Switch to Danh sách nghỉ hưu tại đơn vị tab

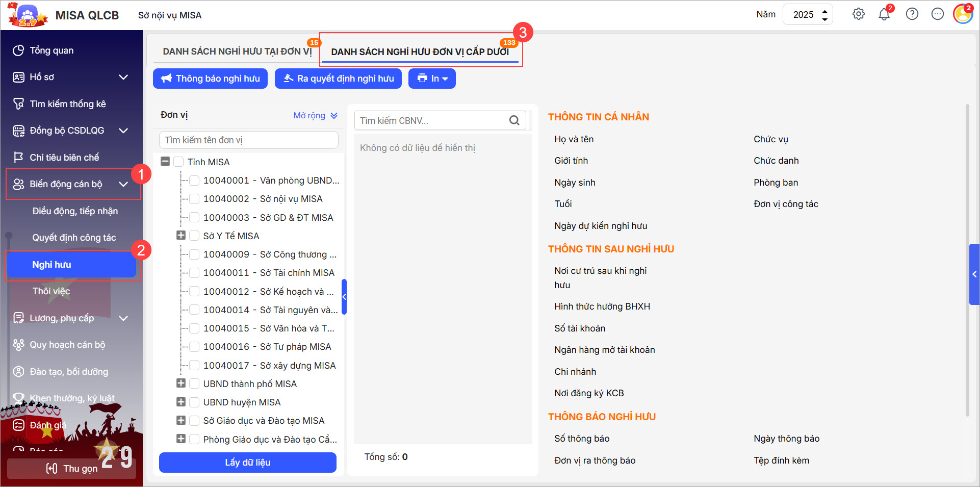click(237, 52)
